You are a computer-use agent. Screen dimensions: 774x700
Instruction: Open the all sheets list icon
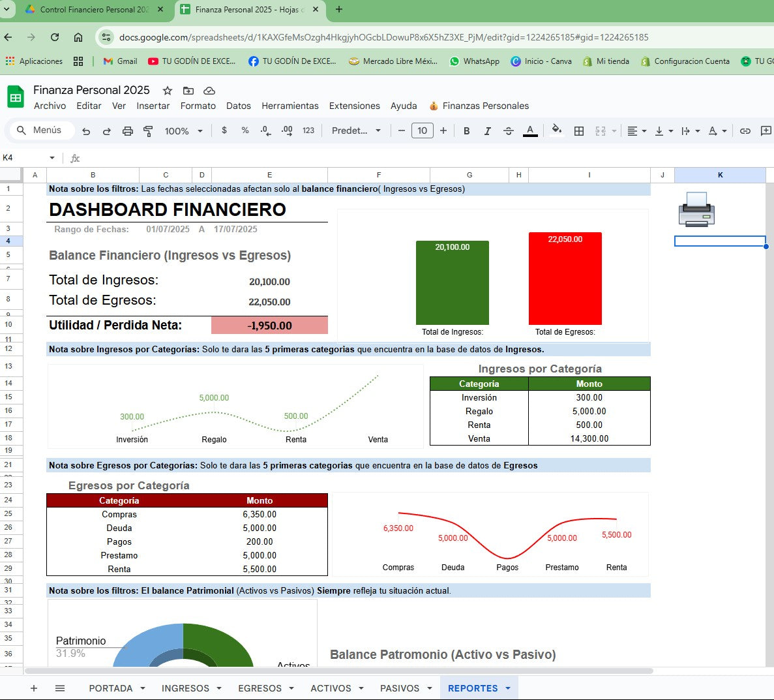click(x=60, y=688)
